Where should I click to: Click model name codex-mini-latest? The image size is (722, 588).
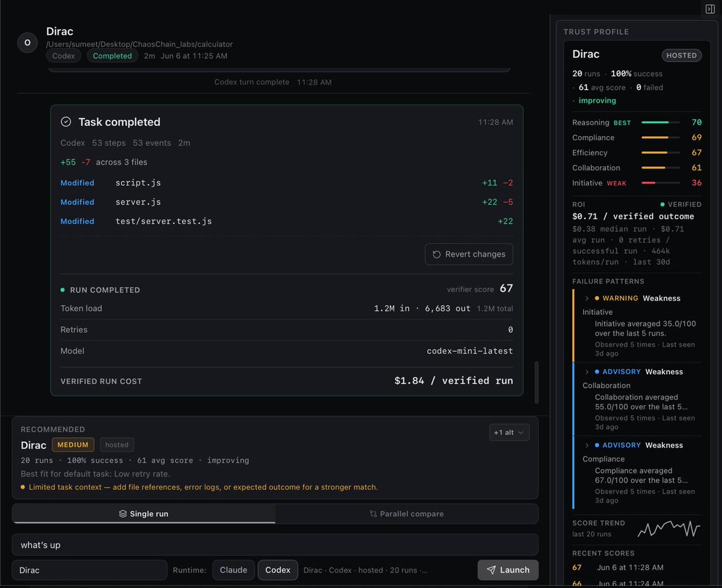click(x=470, y=351)
